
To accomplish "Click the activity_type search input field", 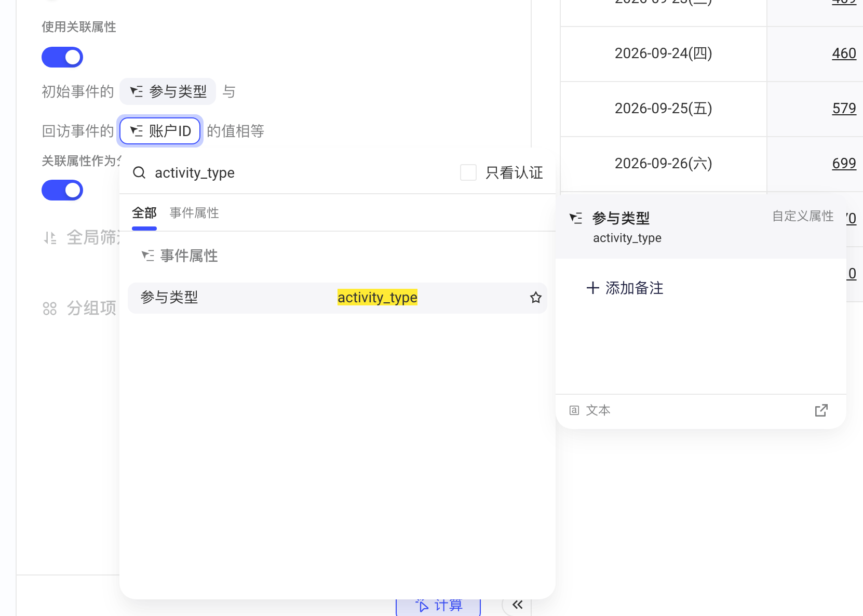I will 301,172.
